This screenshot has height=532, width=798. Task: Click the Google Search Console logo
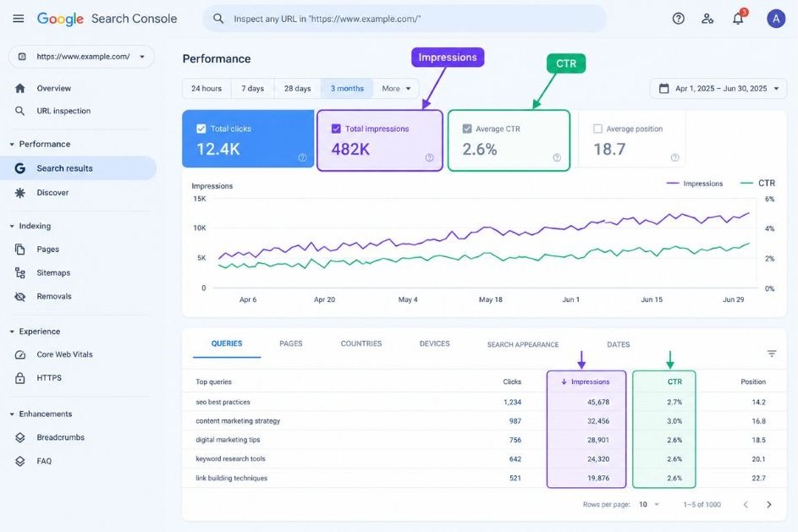tap(107, 19)
